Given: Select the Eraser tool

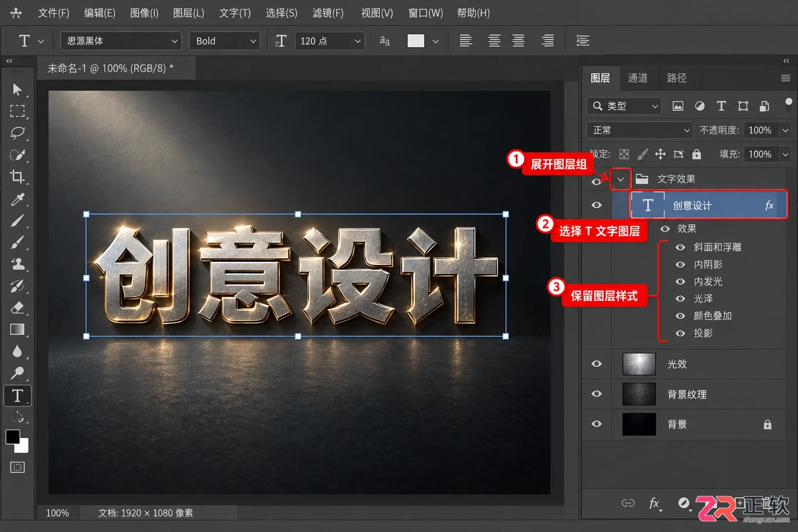Looking at the screenshot, I should tap(17, 308).
